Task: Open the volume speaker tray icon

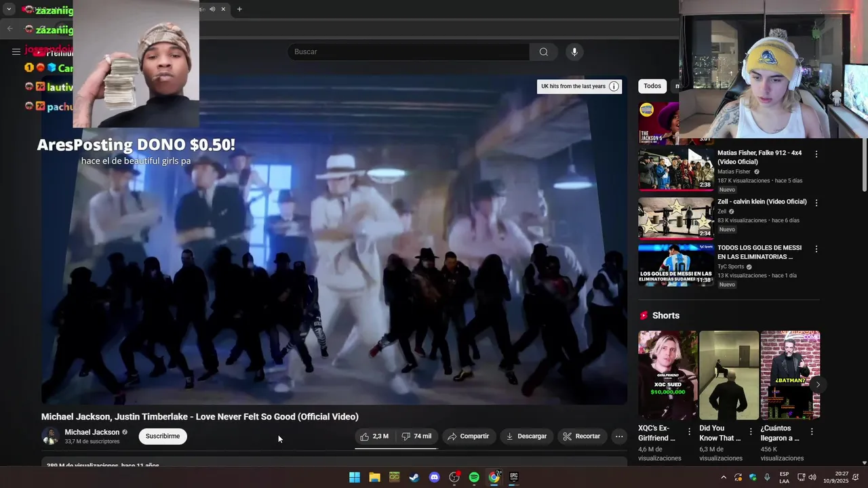Action: click(812, 477)
